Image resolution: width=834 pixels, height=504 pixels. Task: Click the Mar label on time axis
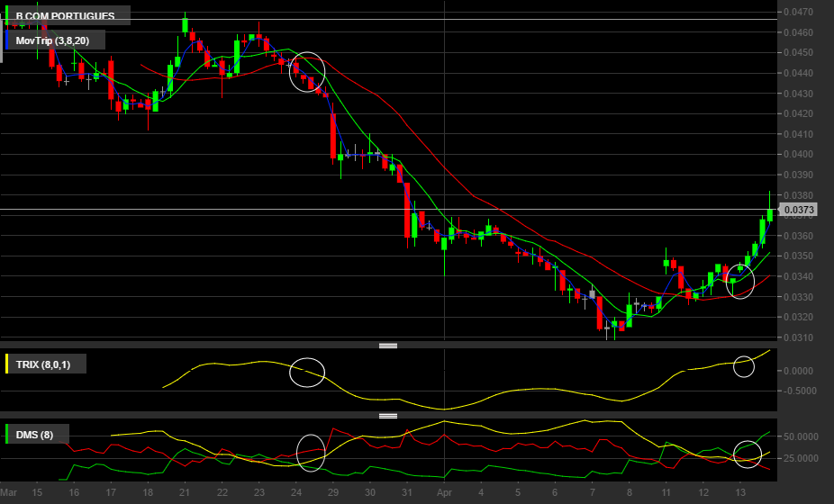point(8,492)
